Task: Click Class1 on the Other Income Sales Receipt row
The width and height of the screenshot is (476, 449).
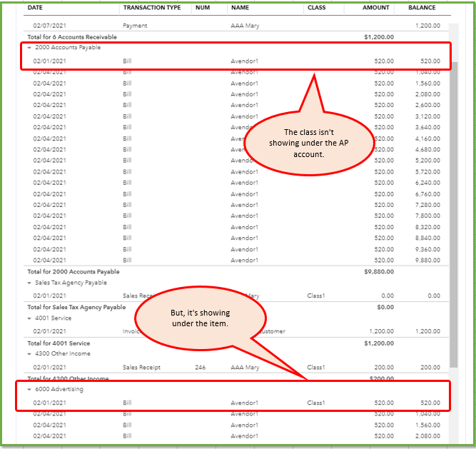Action: click(x=315, y=368)
